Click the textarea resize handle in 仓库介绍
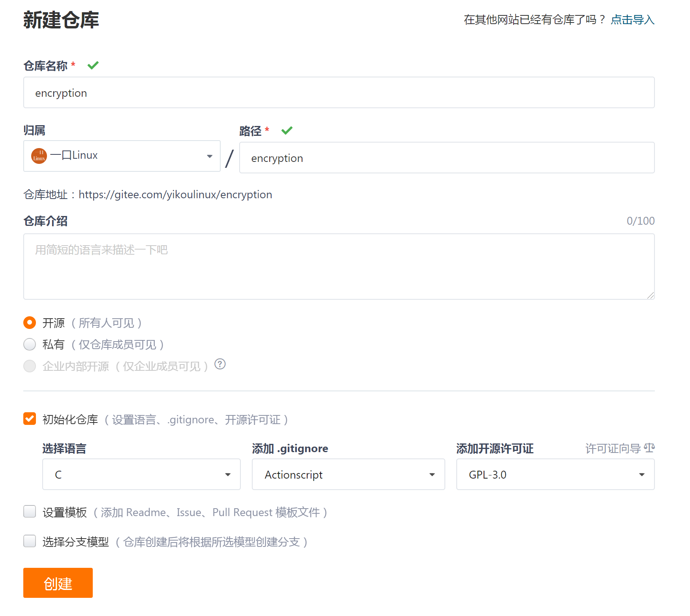Viewport: 690px width, 616px height. coord(651,295)
